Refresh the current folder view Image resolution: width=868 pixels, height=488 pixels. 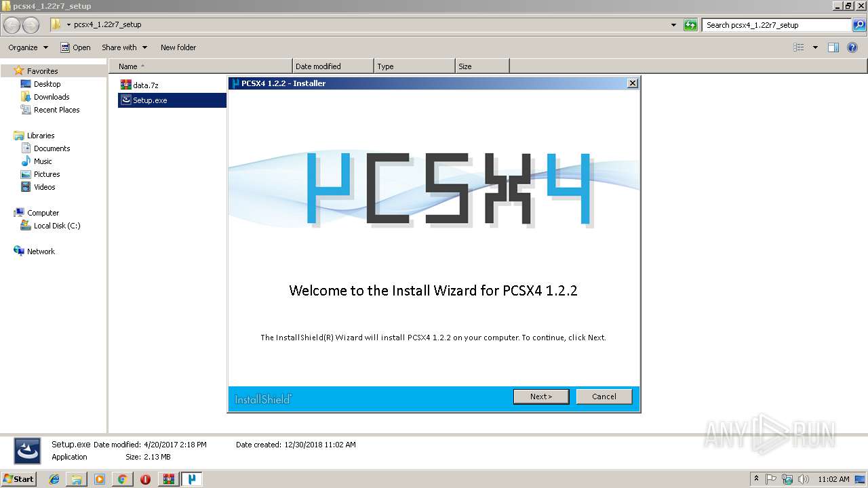[x=690, y=25]
